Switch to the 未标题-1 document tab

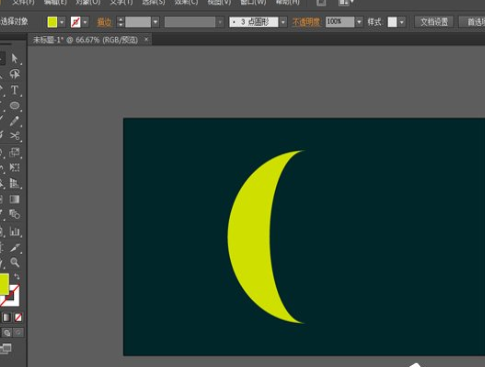(85, 40)
